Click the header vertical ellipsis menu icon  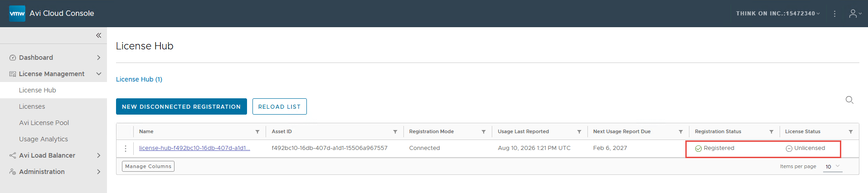[x=834, y=14]
